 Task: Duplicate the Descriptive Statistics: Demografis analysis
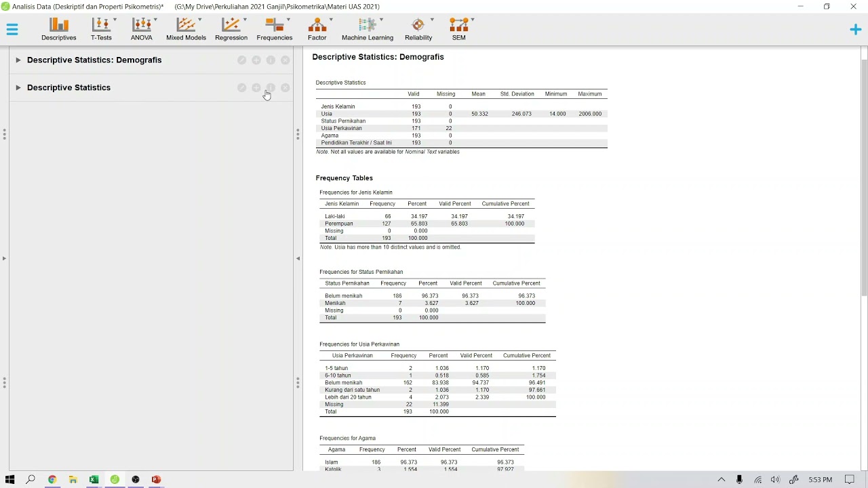tap(256, 60)
